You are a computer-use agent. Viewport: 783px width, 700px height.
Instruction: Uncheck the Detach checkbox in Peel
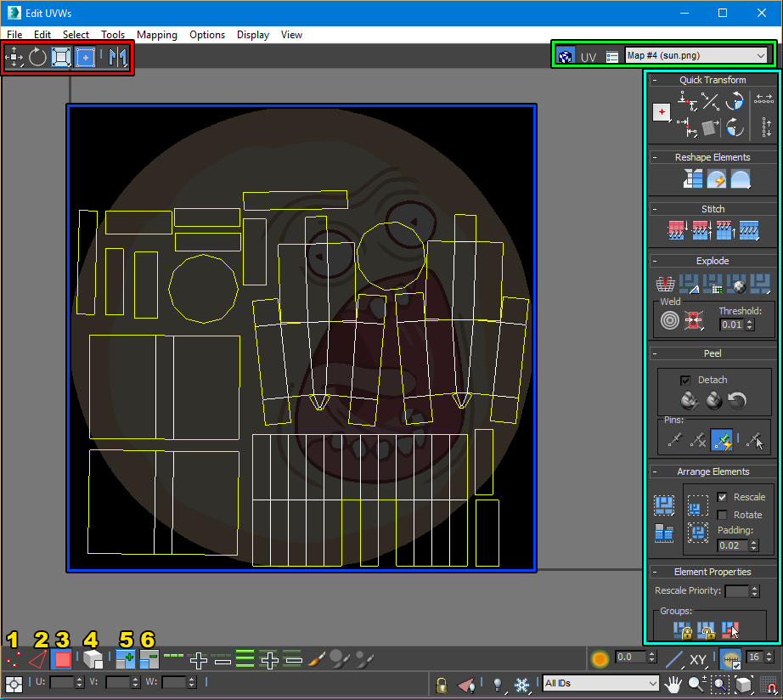(x=685, y=380)
